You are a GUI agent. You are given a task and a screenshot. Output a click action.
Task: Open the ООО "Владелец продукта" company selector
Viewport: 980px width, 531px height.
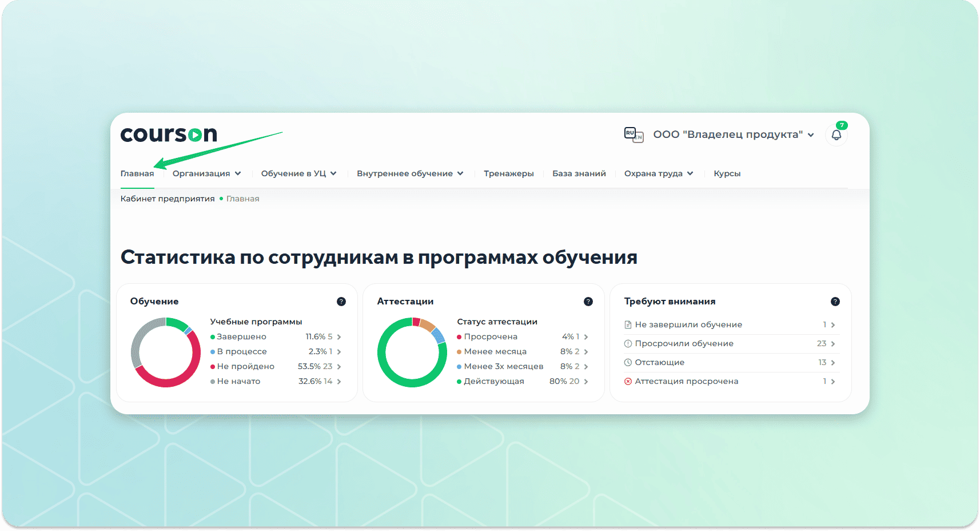point(733,134)
